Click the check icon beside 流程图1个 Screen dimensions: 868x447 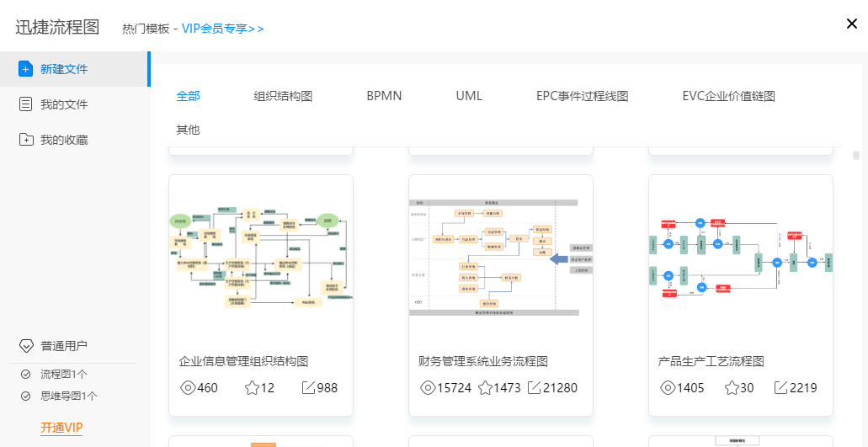25,375
